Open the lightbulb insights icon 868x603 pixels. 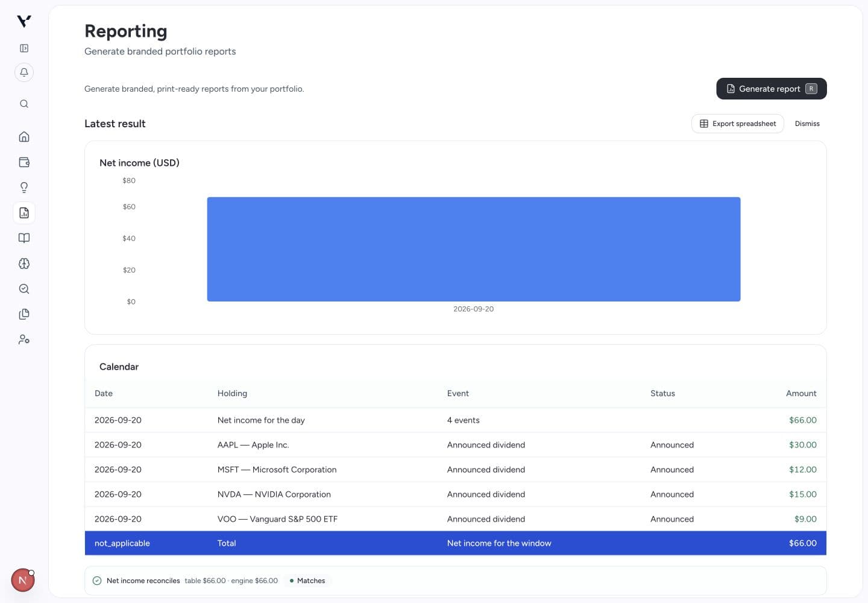point(24,188)
